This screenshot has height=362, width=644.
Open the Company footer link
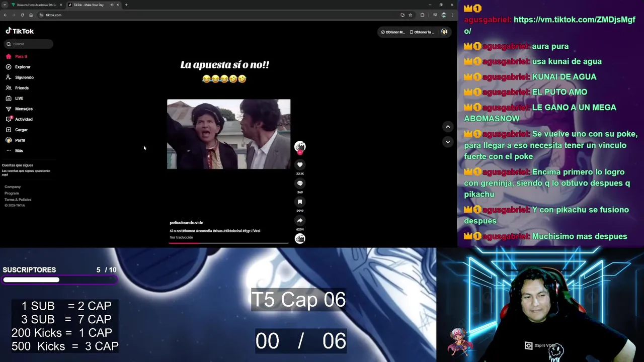click(x=13, y=187)
